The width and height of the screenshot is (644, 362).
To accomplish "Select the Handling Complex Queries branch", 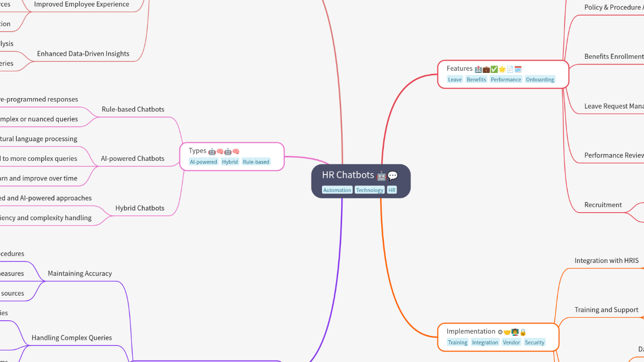I will 72,338.
